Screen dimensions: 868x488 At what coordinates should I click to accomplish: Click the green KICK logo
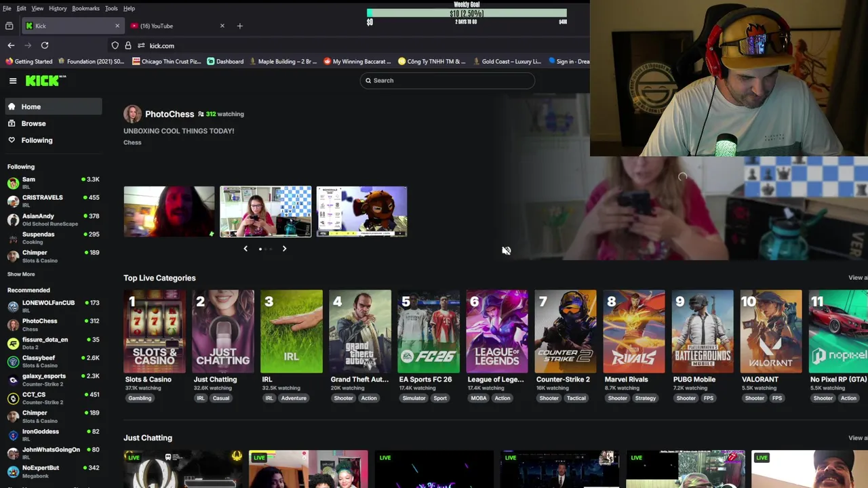click(45, 81)
